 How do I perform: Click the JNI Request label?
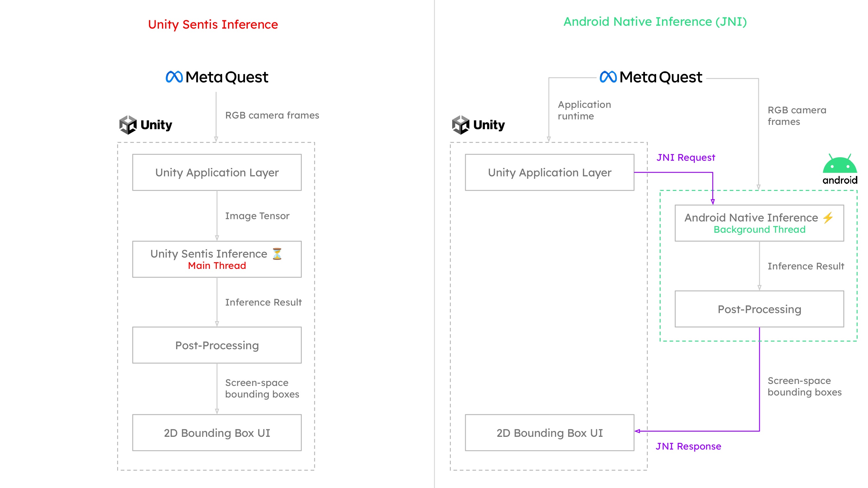[686, 157]
